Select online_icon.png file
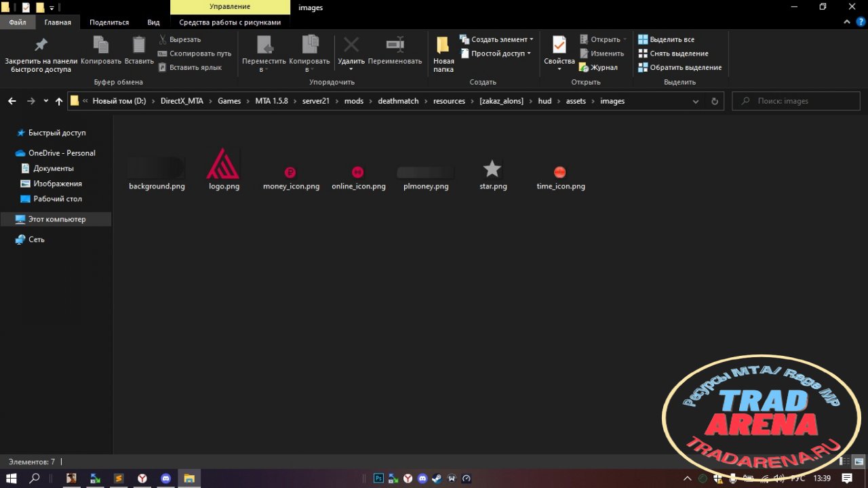 pyautogui.click(x=358, y=178)
